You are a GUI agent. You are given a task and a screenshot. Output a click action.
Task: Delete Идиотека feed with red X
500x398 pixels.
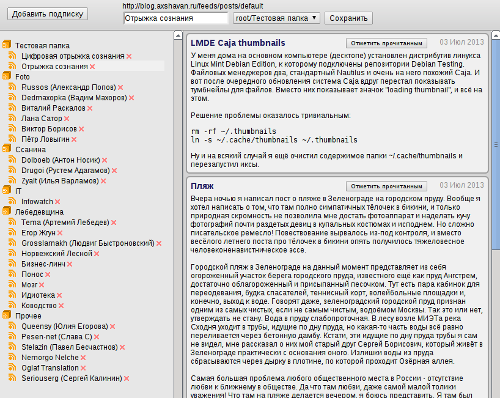pos(59,295)
